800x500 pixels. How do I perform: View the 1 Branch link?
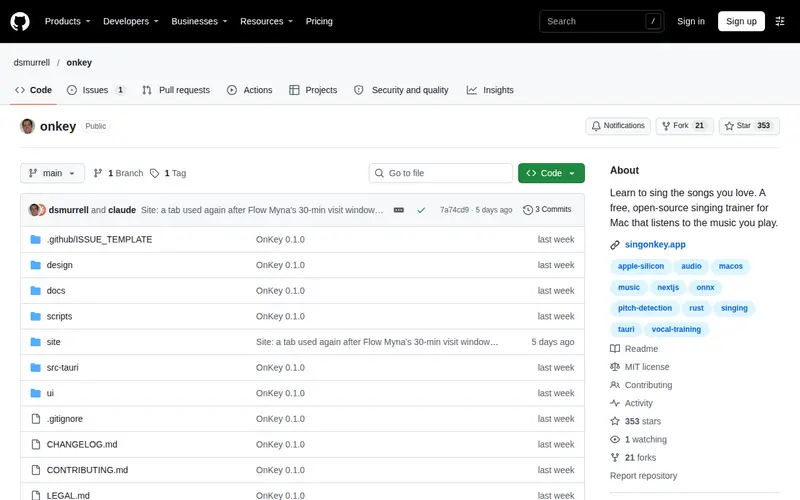pos(118,173)
